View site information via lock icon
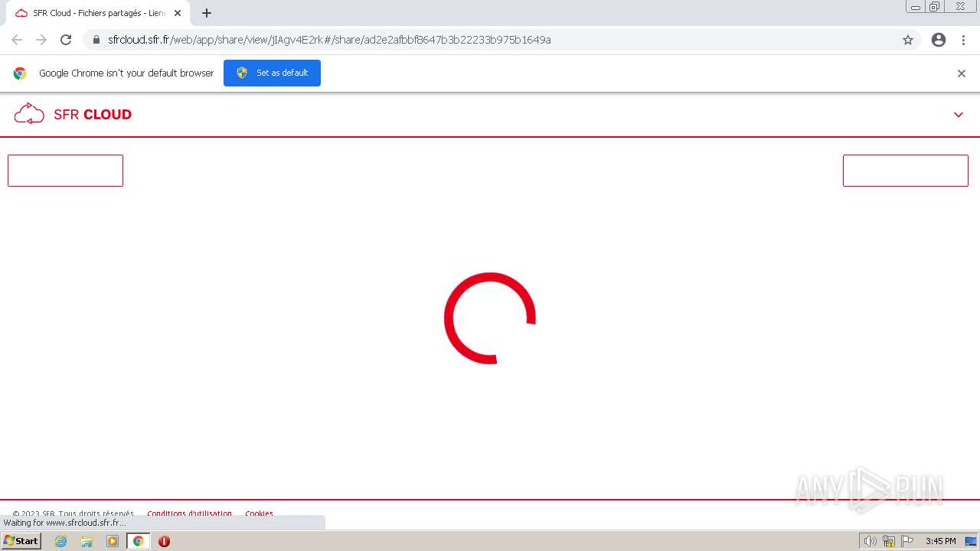This screenshot has height=551, width=980. point(96,40)
